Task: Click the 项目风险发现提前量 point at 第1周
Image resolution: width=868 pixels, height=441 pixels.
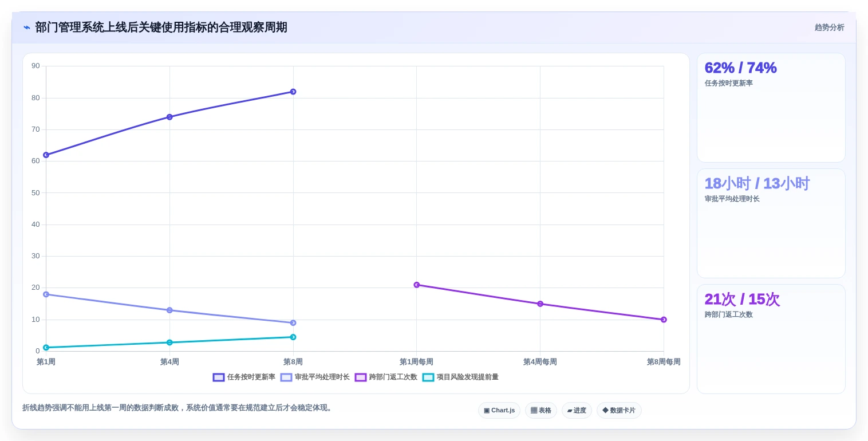Action: point(46,348)
